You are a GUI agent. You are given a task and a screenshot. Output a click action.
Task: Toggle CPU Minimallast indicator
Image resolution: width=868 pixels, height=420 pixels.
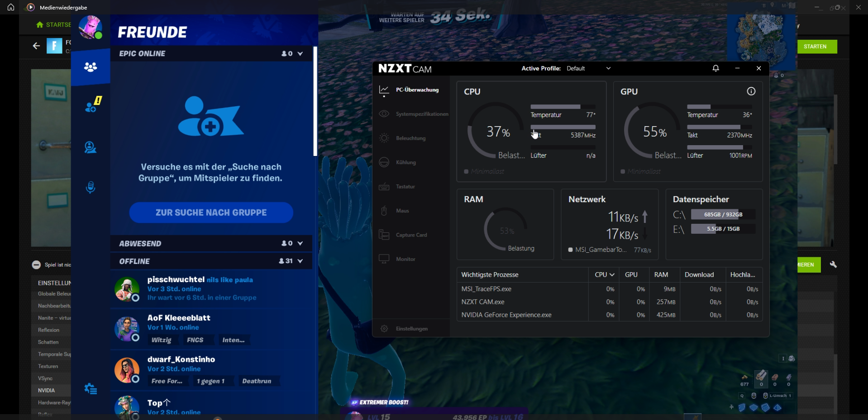(466, 171)
